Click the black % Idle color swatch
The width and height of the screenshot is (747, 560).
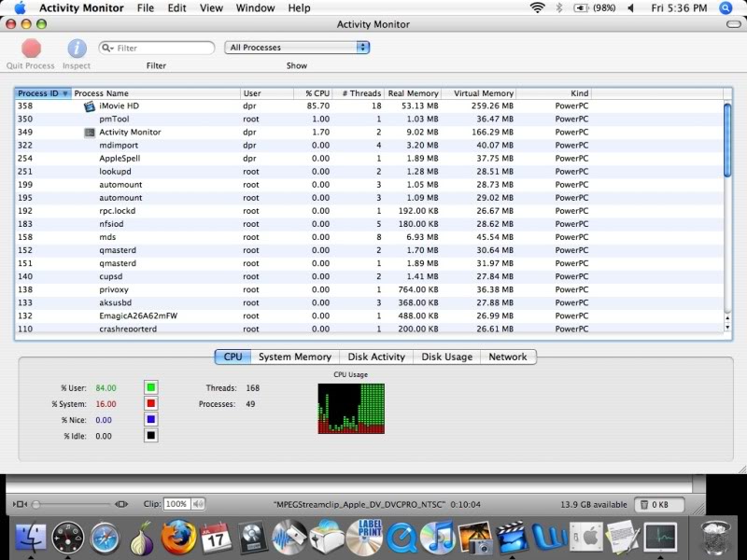click(151, 435)
